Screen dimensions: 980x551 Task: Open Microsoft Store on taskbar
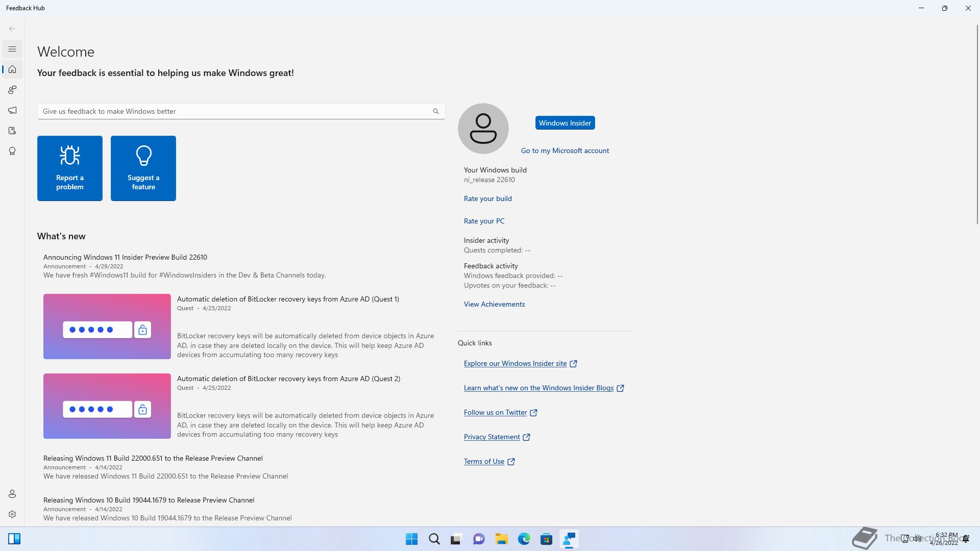click(x=546, y=539)
